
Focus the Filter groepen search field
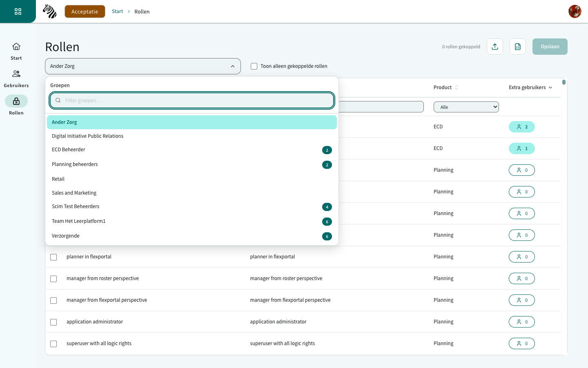[x=192, y=100]
